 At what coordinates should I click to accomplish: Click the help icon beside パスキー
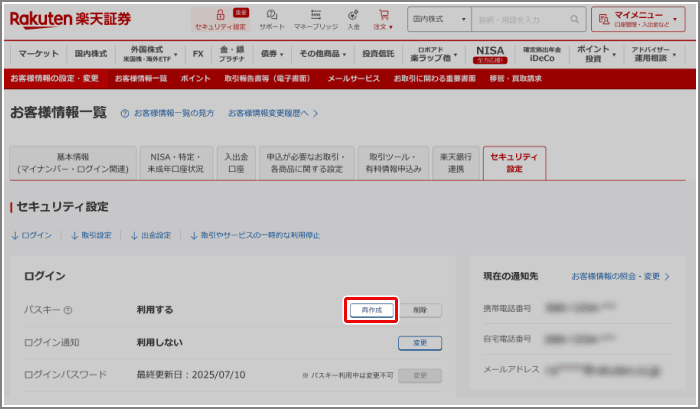68,311
